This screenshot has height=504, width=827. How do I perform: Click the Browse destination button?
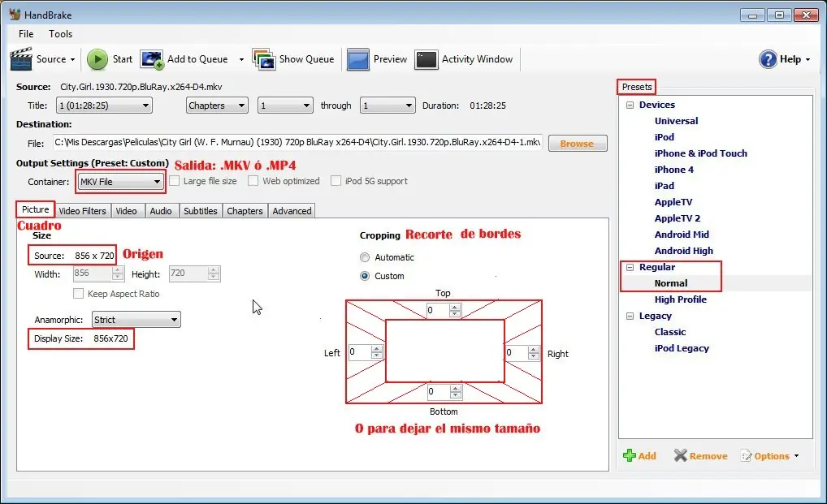point(578,144)
